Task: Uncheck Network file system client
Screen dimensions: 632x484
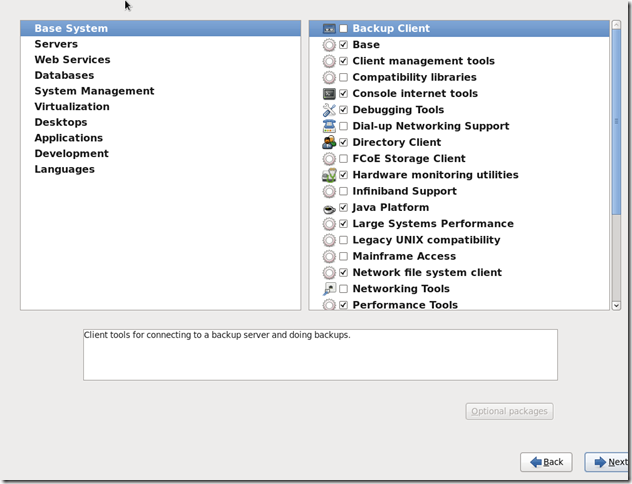Action: [x=343, y=273]
